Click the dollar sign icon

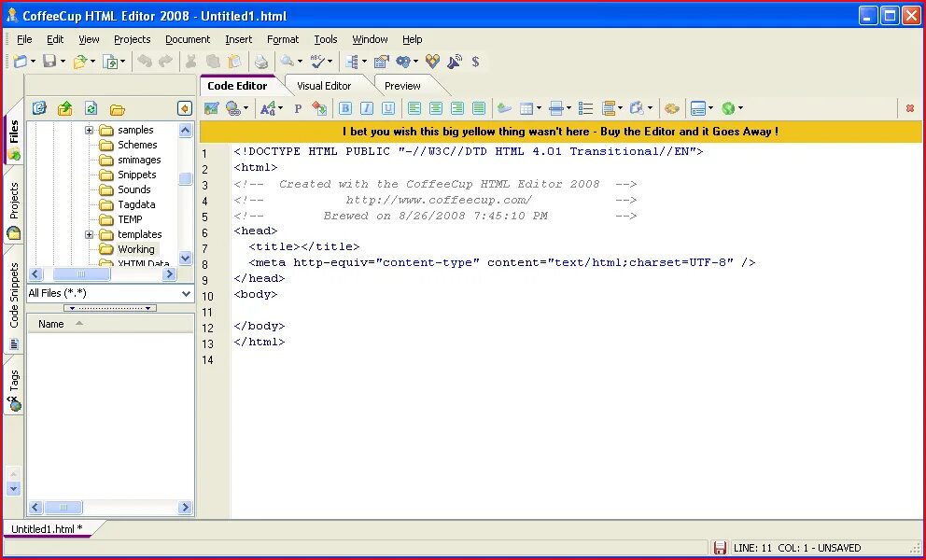click(x=475, y=61)
